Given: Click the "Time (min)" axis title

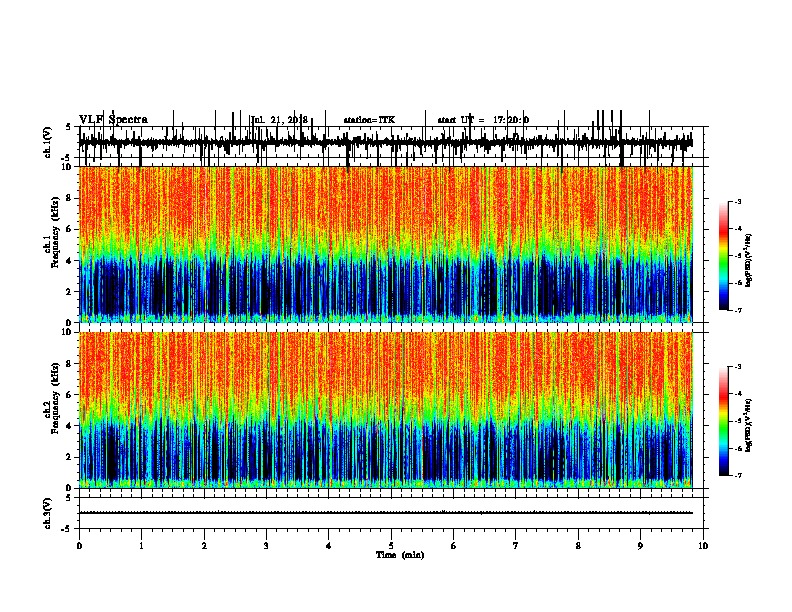Looking at the screenshot, I should coord(400,555).
